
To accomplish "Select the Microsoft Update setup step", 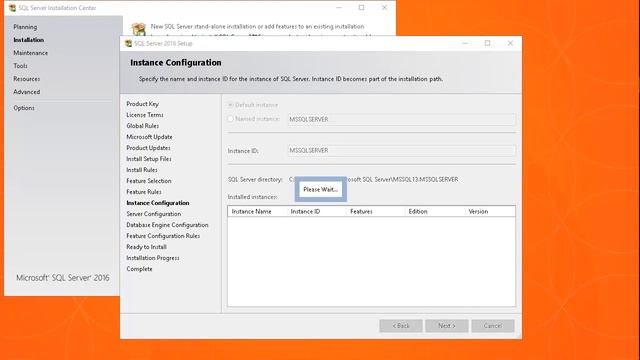I will point(149,137).
